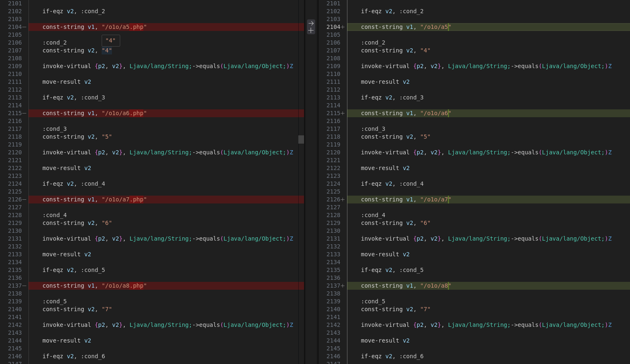This screenshot has width=630, height=364.
Task: Click invoke-virtual on line 2109 left pane
Action: coord(168,66)
